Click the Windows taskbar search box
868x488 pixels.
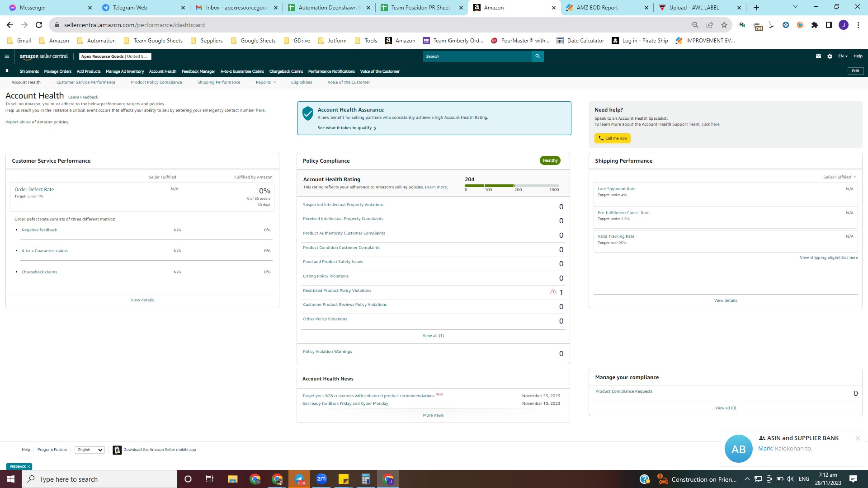[x=99, y=479]
